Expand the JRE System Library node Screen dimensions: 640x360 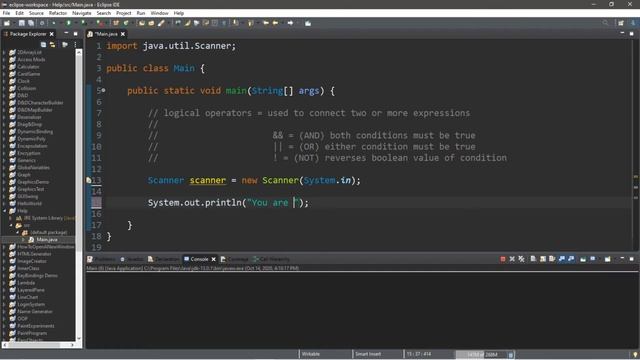click(x=11, y=218)
